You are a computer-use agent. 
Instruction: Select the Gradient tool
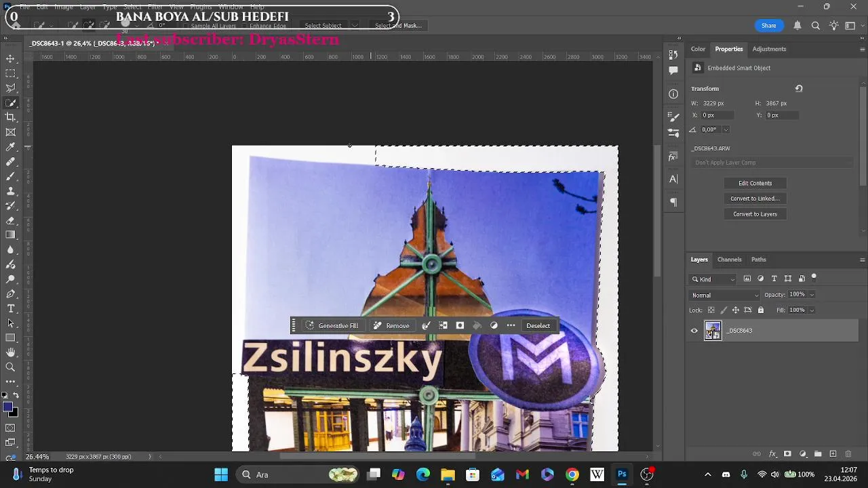pos(10,235)
